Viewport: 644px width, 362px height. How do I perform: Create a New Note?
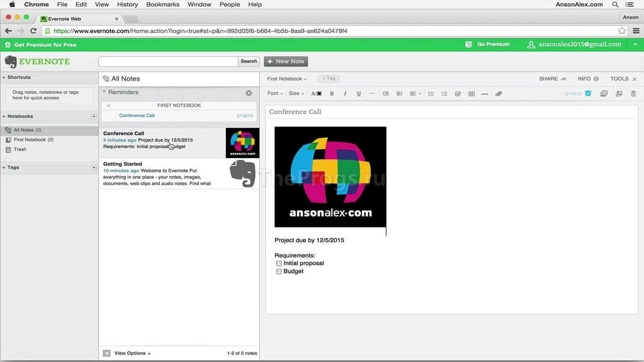pyautogui.click(x=286, y=61)
